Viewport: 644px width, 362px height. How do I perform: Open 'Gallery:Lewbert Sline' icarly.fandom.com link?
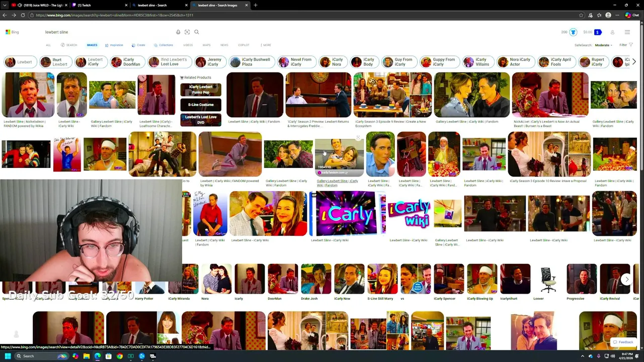pos(337,183)
